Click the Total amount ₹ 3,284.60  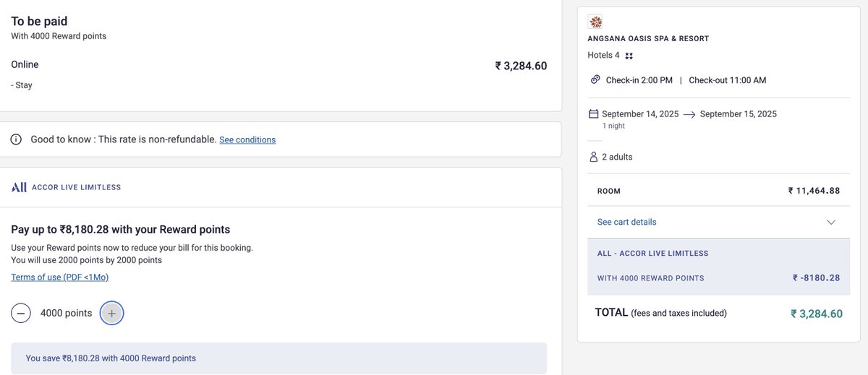pyautogui.click(x=817, y=314)
